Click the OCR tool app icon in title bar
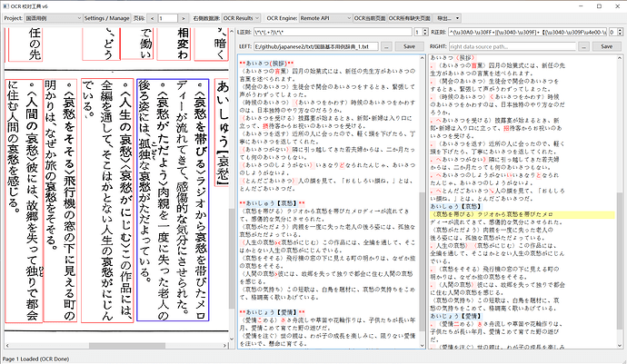The height and width of the screenshot is (364, 627). (x=6, y=5)
